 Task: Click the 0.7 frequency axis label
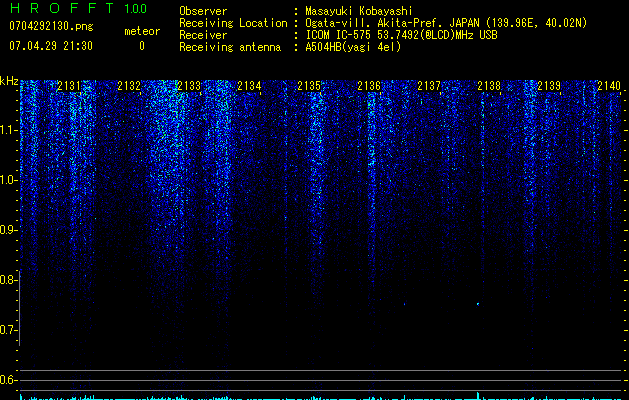coord(7,330)
